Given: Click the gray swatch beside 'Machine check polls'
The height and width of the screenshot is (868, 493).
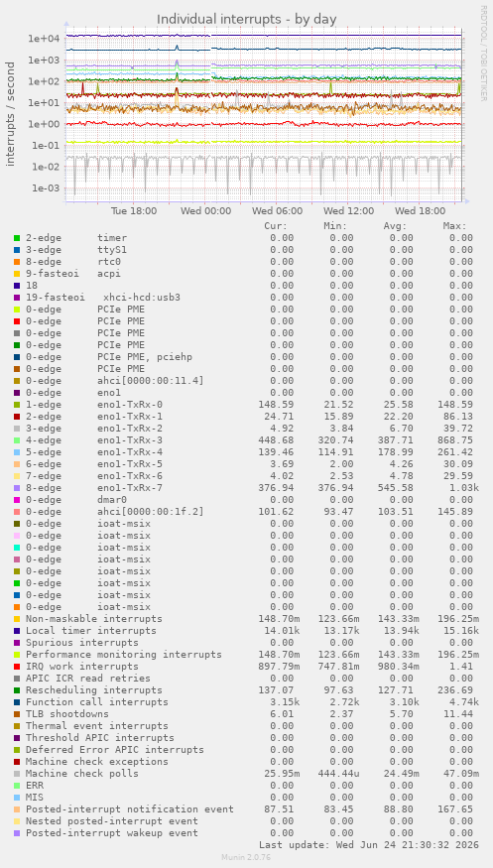Looking at the screenshot, I should click(x=17, y=774).
